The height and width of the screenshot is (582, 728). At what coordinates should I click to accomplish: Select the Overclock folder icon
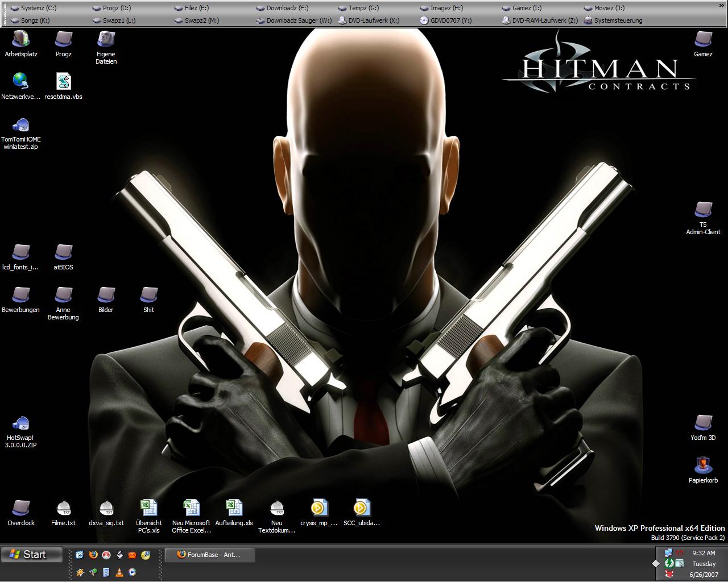(x=21, y=513)
